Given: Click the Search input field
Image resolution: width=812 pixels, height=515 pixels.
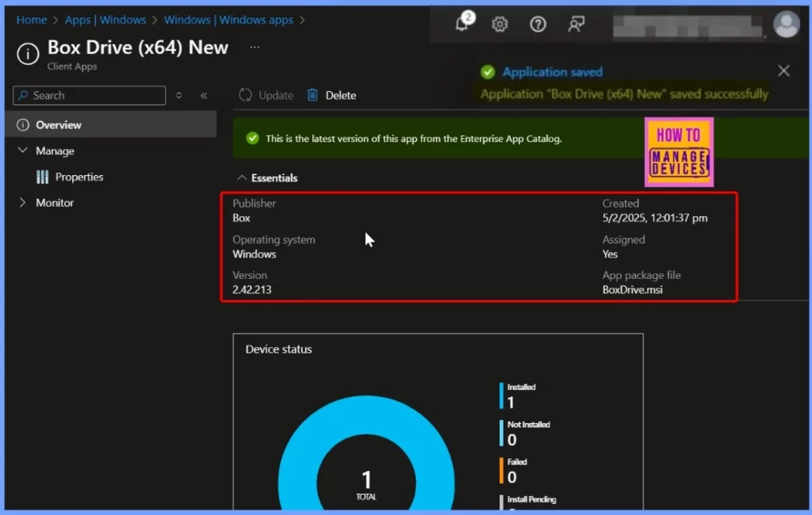Looking at the screenshot, I should coord(89,95).
